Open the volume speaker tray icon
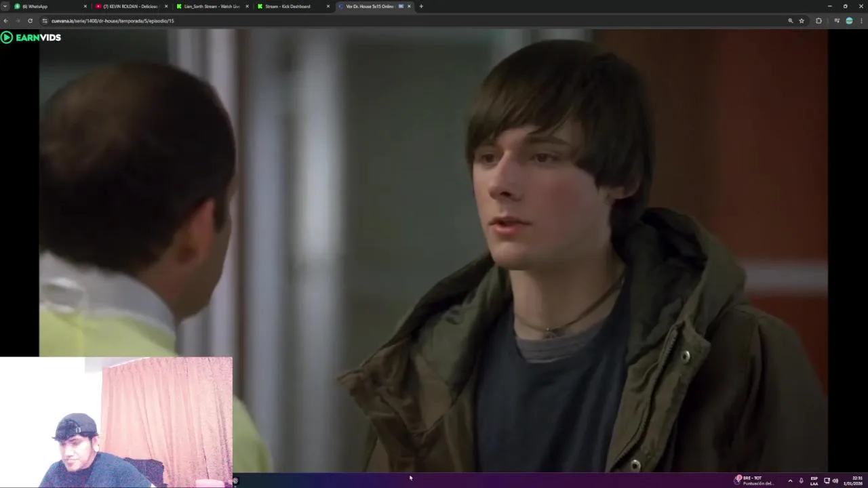The width and height of the screenshot is (868, 488). (x=835, y=481)
